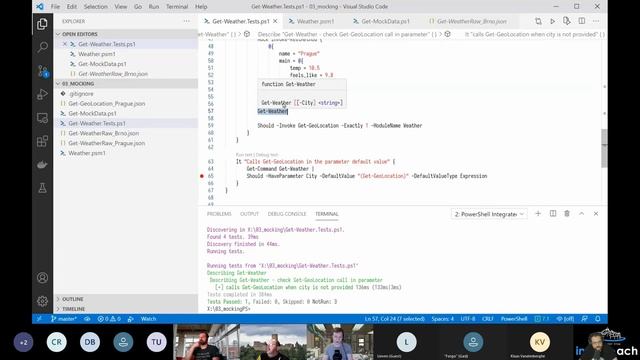Click the notifications bell in status bar

click(598, 319)
